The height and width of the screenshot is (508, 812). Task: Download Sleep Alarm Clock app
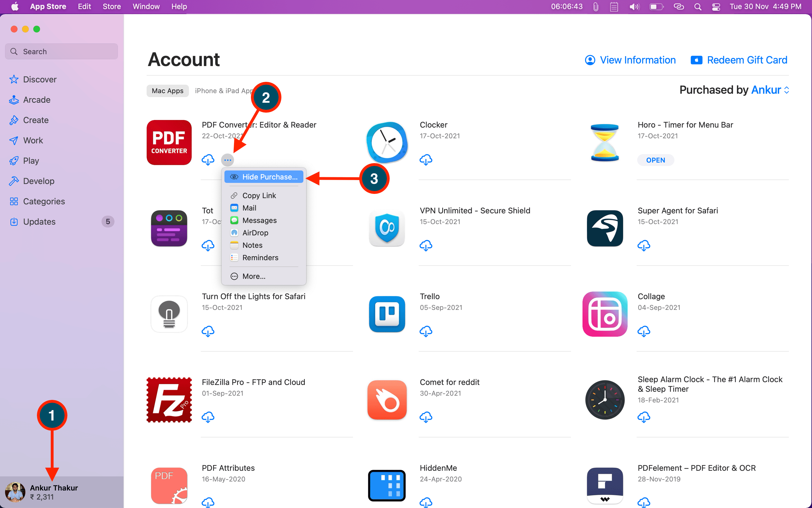tap(644, 417)
